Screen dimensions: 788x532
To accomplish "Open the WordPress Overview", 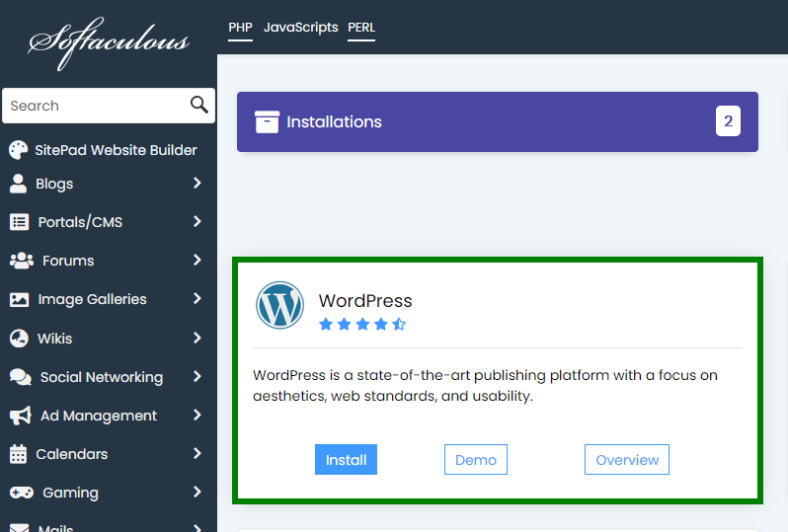I will click(627, 459).
